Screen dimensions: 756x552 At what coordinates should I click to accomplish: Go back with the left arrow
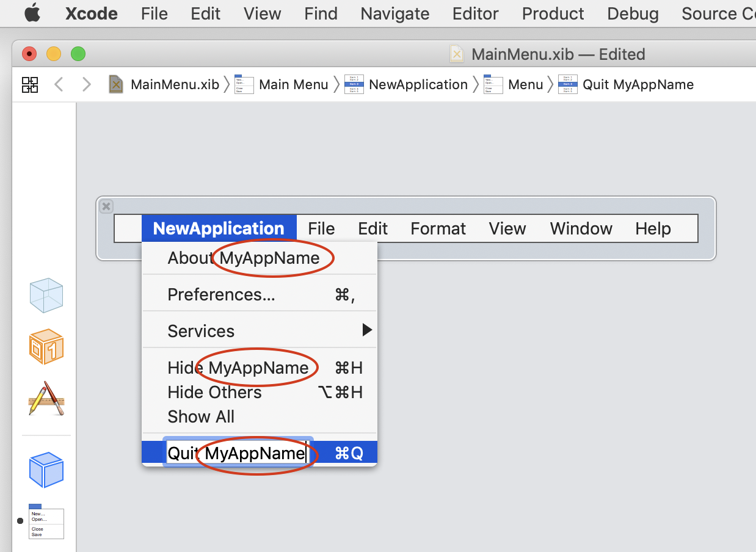point(59,84)
